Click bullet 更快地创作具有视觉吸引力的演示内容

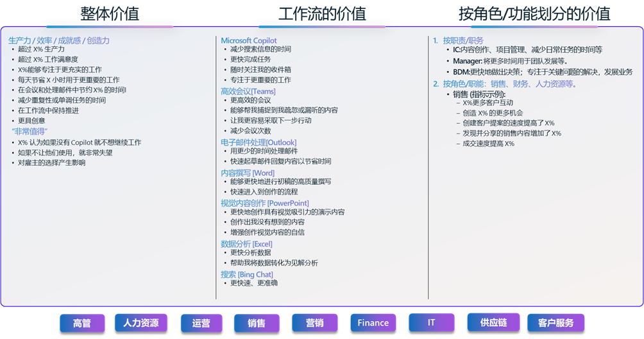pos(287,212)
